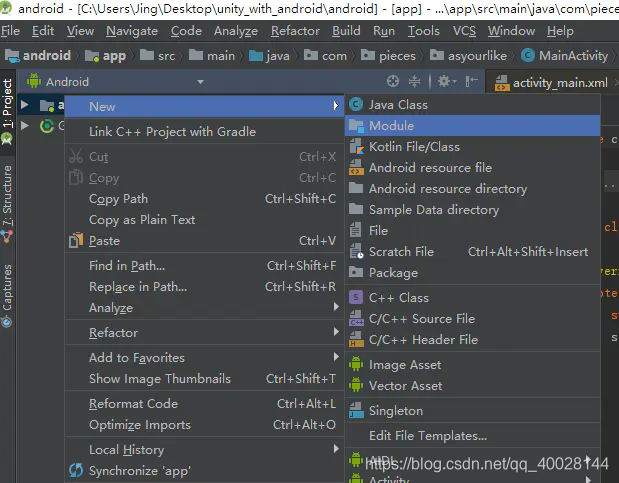Screen dimensions: 619x483
Task: Expand the Gradle Scripts tree node
Action: click(24, 126)
